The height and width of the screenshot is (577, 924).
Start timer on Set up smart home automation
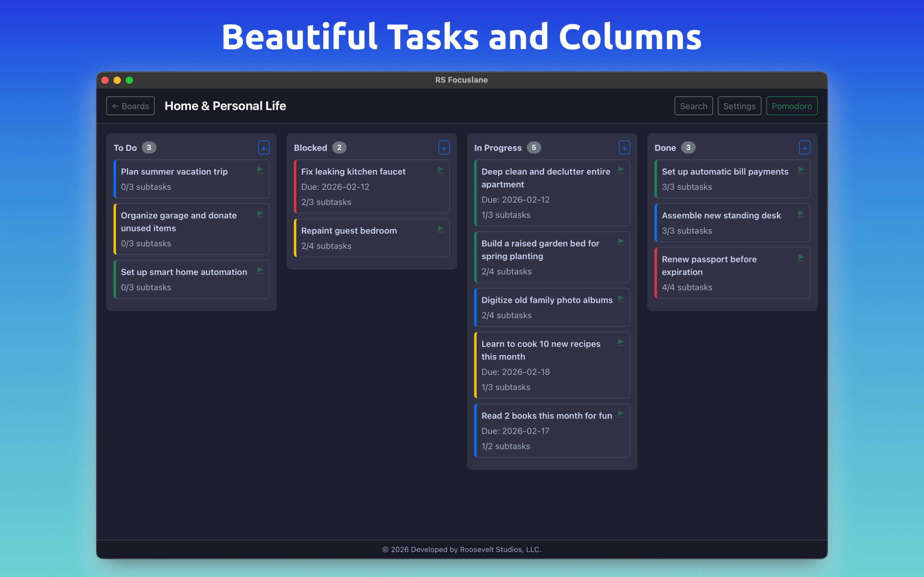point(260,270)
